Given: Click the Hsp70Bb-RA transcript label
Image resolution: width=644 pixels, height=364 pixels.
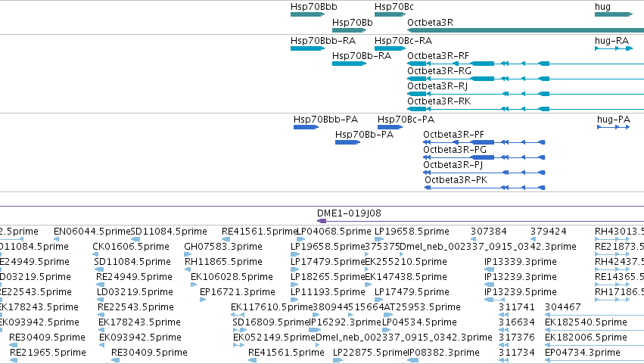Looking at the screenshot, I should [362, 56].
